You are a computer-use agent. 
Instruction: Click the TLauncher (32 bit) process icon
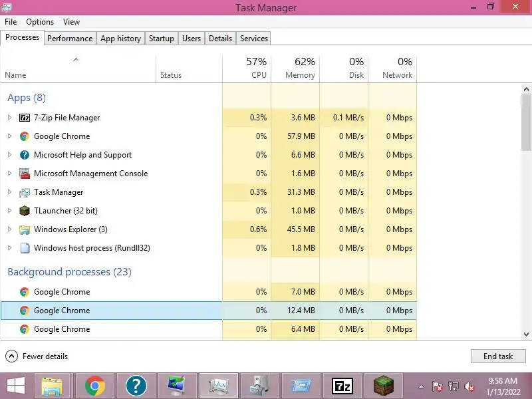pyautogui.click(x=25, y=211)
